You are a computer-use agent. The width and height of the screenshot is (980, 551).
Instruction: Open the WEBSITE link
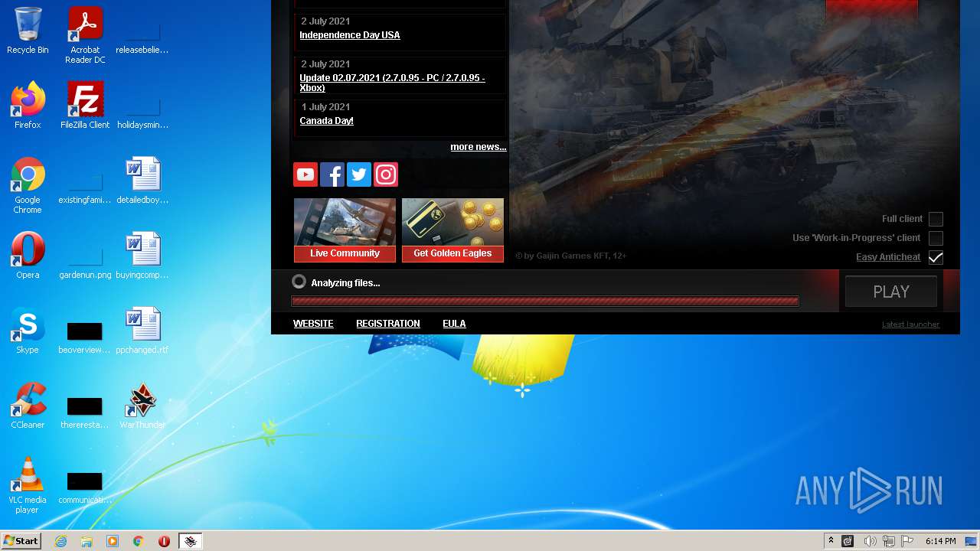pyautogui.click(x=313, y=324)
